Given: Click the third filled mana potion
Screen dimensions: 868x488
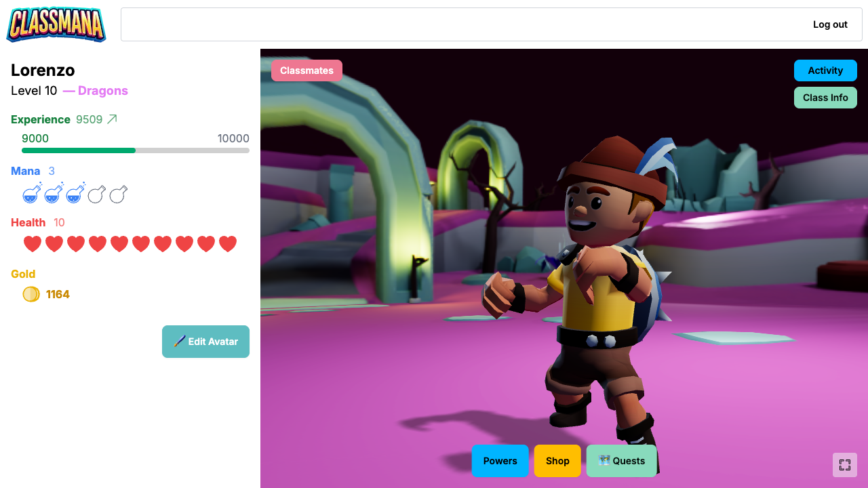Looking at the screenshot, I should point(75,195).
